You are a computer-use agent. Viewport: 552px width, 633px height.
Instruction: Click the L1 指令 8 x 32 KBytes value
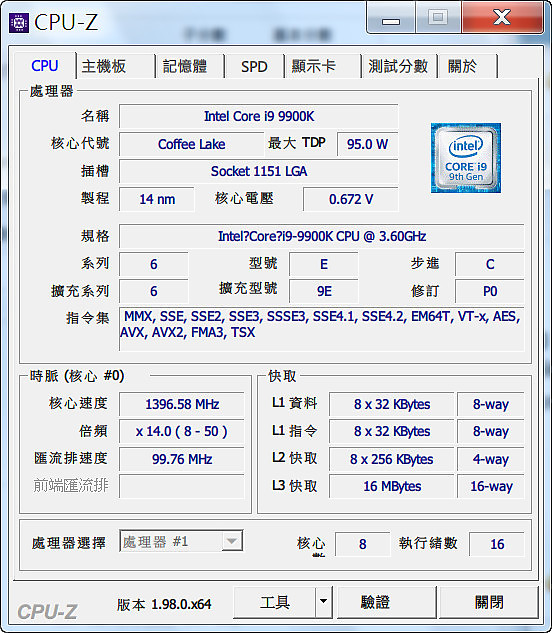pos(392,432)
